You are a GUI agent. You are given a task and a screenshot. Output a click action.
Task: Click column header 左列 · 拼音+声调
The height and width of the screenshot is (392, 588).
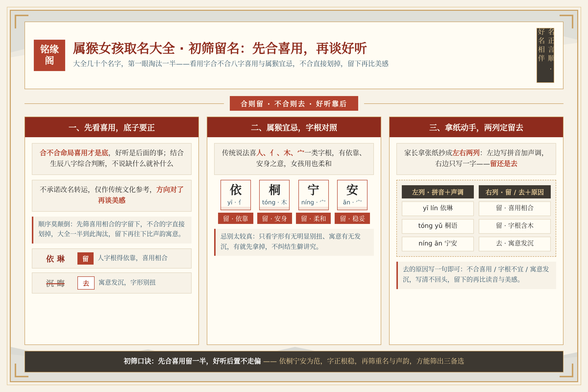point(438,192)
